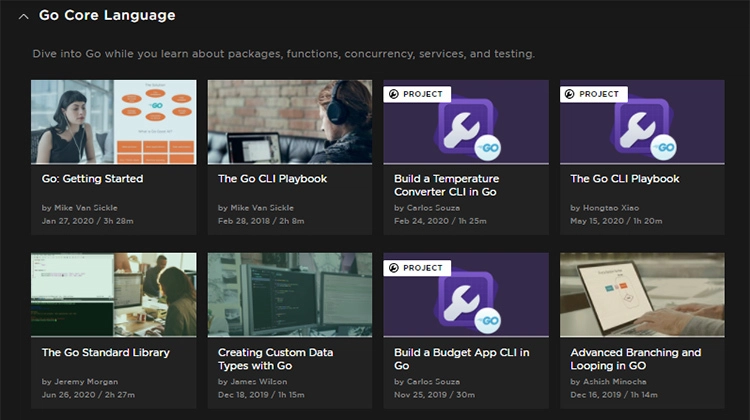This screenshot has width=750, height=420.
Task: Click Build a Temperature Converter CLI title
Action: pos(446,185)
